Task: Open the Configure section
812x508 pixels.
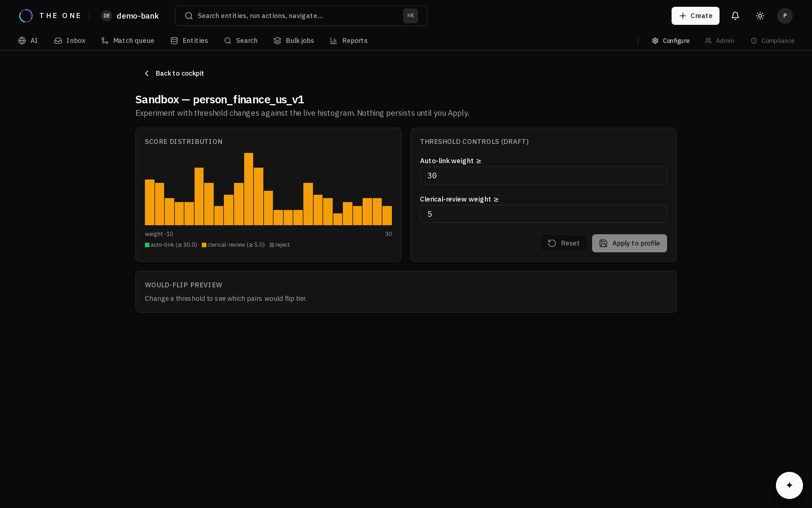Action: tap(670, 41)
